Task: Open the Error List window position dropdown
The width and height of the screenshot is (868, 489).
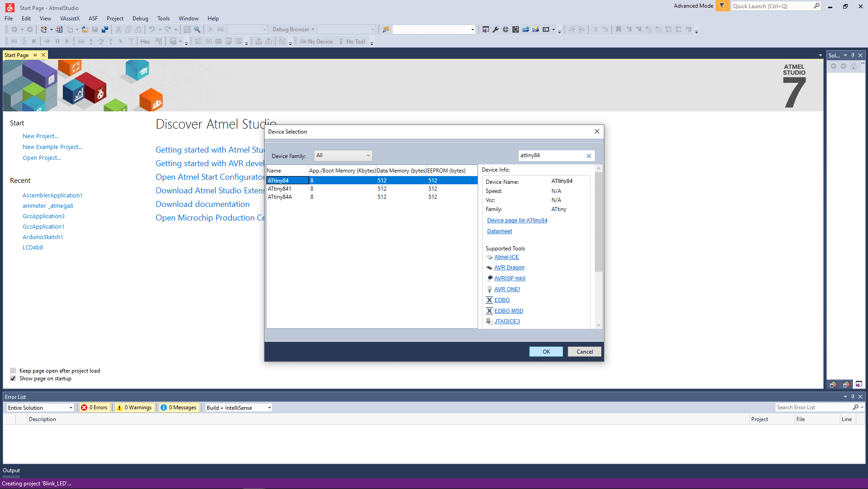Action: click(845, 397)
